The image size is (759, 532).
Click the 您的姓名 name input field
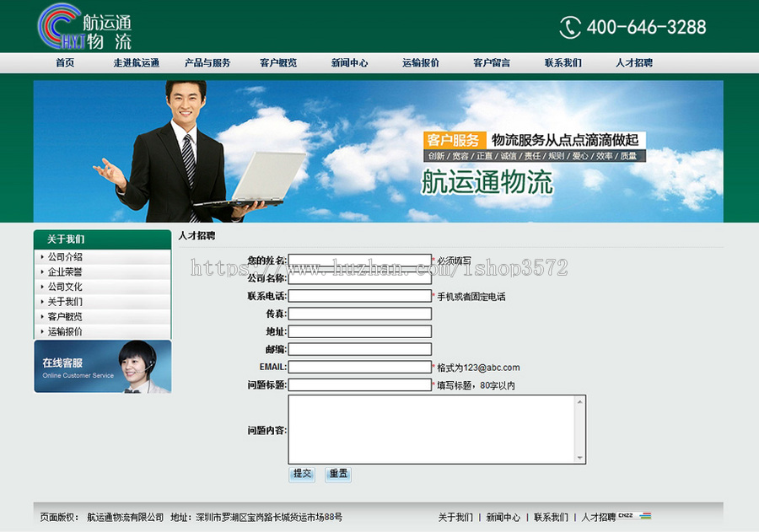(x=359, y=260)
